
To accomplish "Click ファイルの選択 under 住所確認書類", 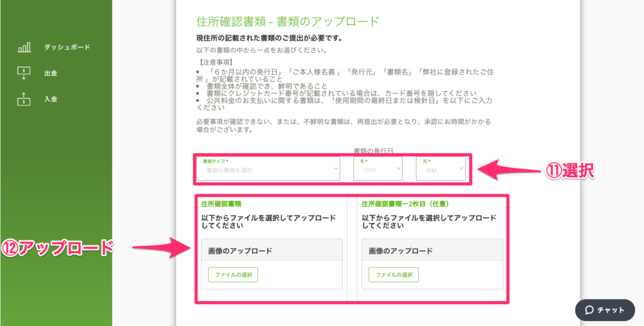I will [233, 275].
